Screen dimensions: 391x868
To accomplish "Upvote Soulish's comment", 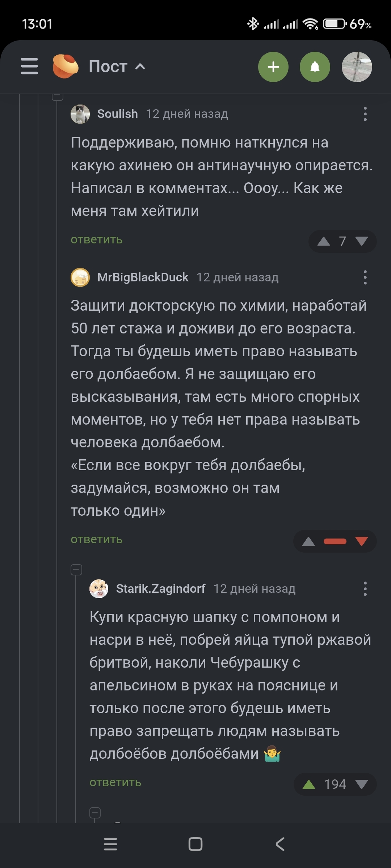I will (x=323, y=241).
